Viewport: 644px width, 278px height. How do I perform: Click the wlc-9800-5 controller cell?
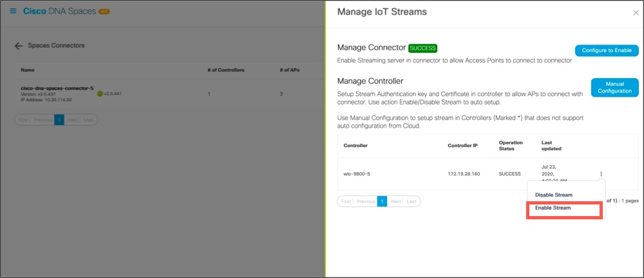357,174
